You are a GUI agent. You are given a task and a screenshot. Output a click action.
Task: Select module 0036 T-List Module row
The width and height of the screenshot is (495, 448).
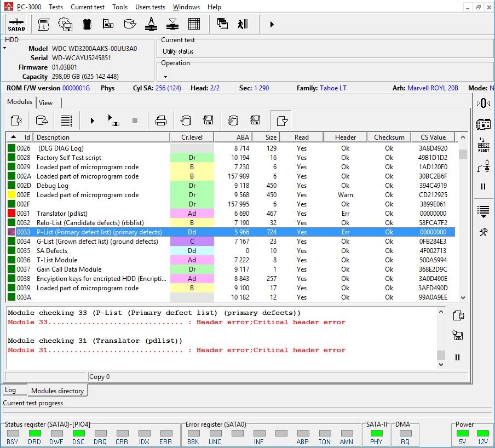(x=231, y=260)
